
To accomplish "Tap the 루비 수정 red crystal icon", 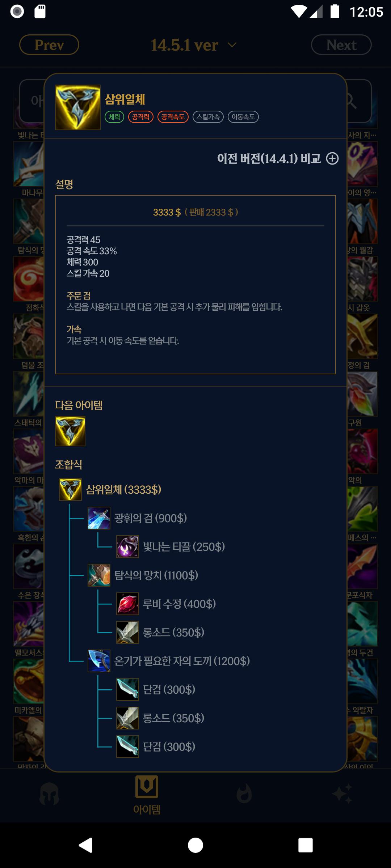I will coord(127,604).
